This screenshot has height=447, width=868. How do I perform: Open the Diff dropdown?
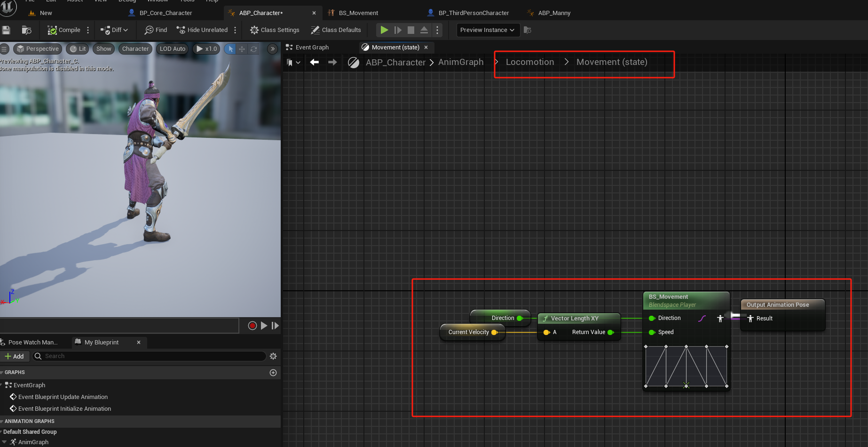pos(114,30)
